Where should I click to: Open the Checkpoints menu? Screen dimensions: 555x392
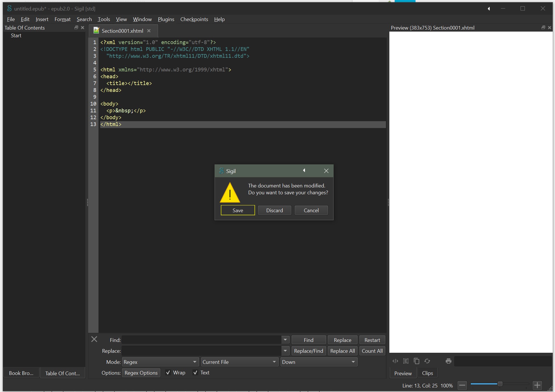(x=194, y=19)
